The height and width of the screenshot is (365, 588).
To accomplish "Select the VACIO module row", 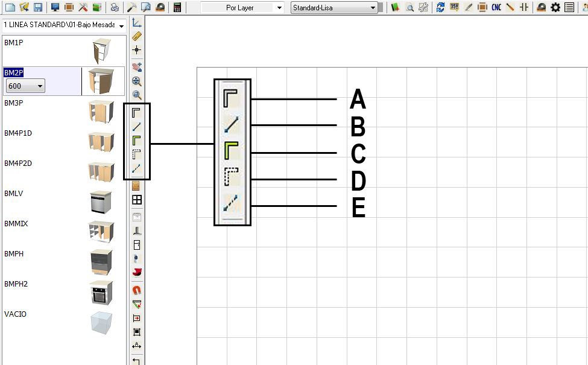I will click(64, 322).
